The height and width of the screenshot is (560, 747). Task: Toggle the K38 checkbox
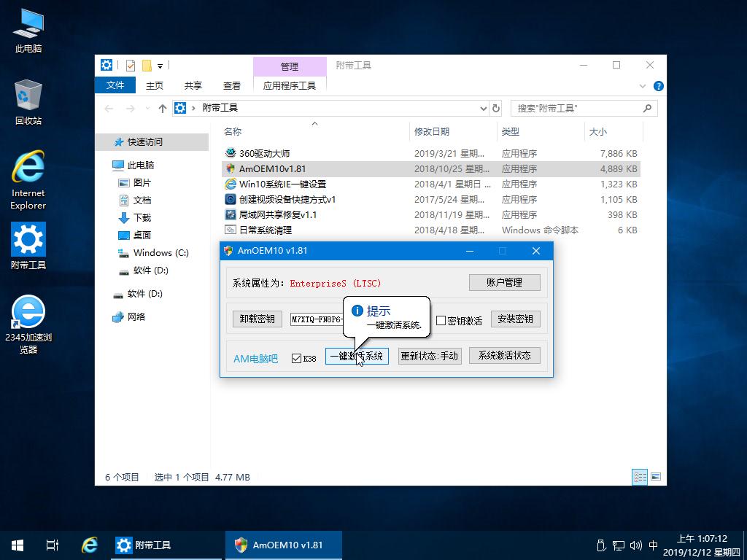click(x=296, y=358)
